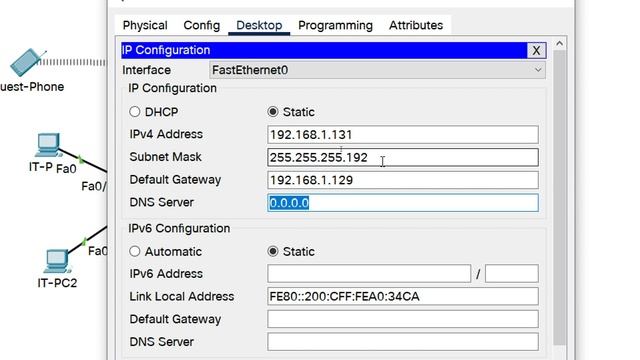
Task: Select the IPv4 Static radio button
Action: click(x=273, y=112)
